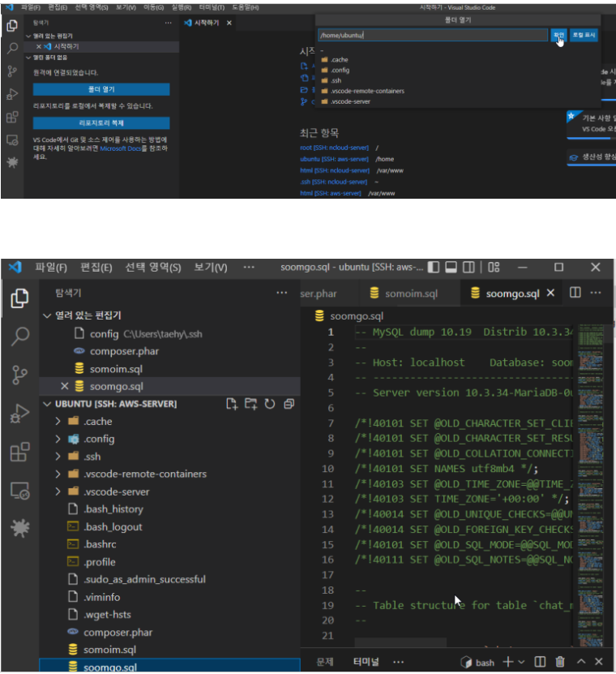
Task: Click New Folder icon in UBUNTU section header
Action: [251, 404]
